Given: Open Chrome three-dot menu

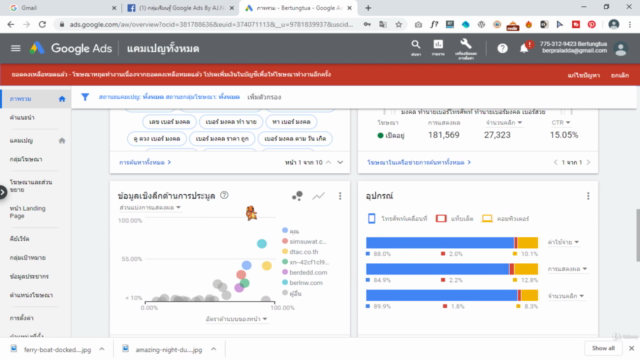Looking at the screenshot, I should pos(630,24).
